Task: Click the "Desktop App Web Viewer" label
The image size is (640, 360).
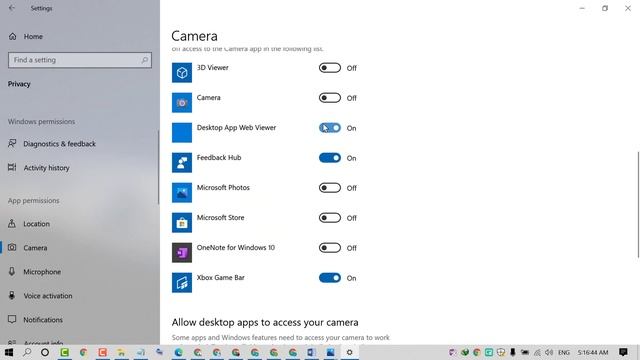Action: pyautogui.click(x=236, y=127)
